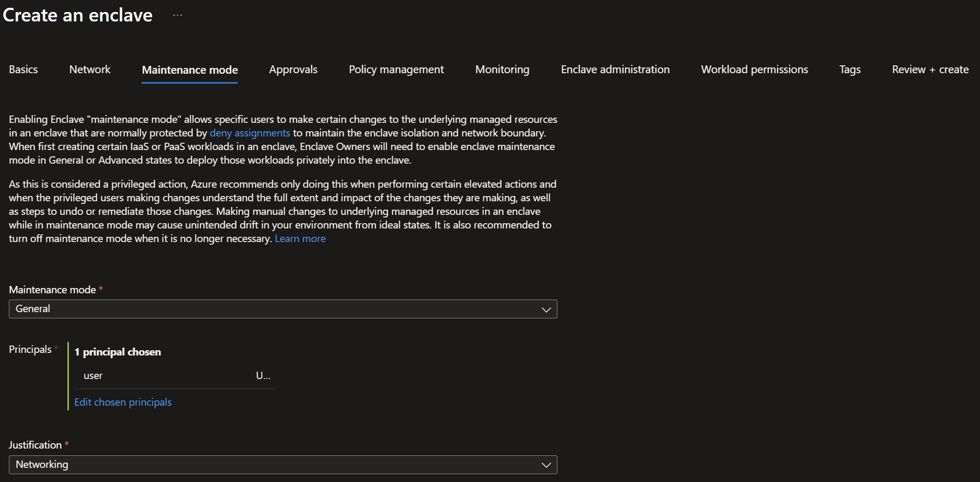Expand Maintenance mode dropdown chevron
980x482 pixels.
[x=546, y=309]
